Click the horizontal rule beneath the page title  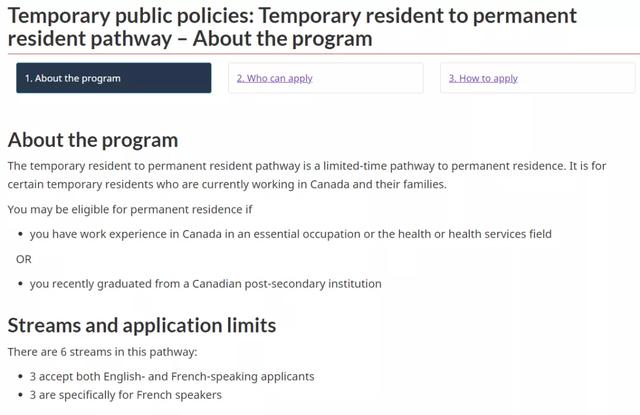320,54
